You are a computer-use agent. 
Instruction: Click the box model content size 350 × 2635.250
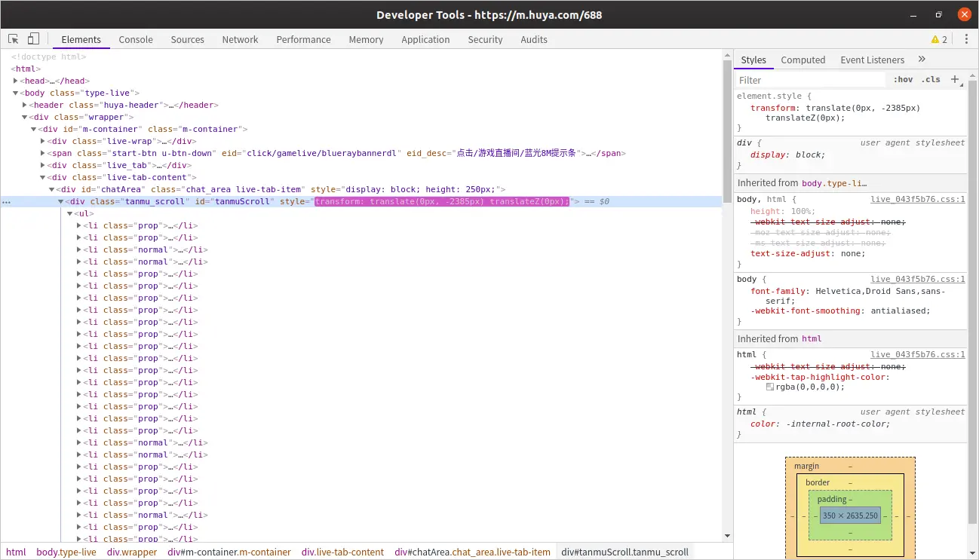[x=850, y=516]
